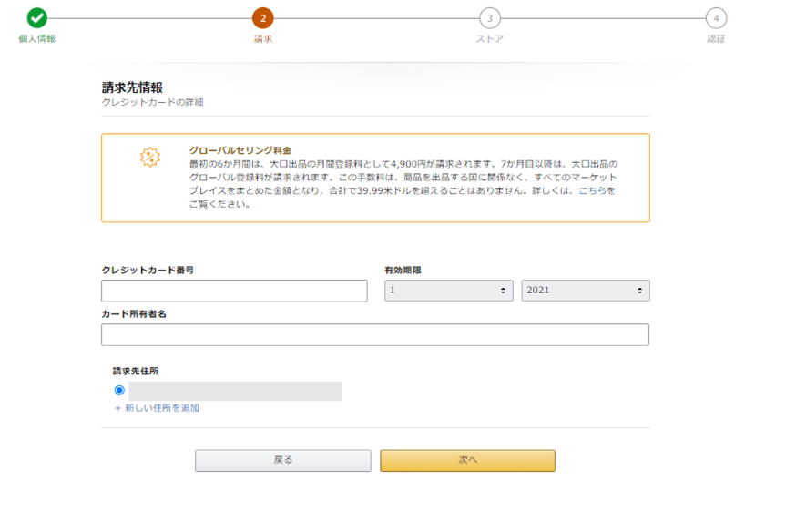Screen dimensions: 806x532
Task: Click into the カード所有者名 text field
Action: click(374, 335)
